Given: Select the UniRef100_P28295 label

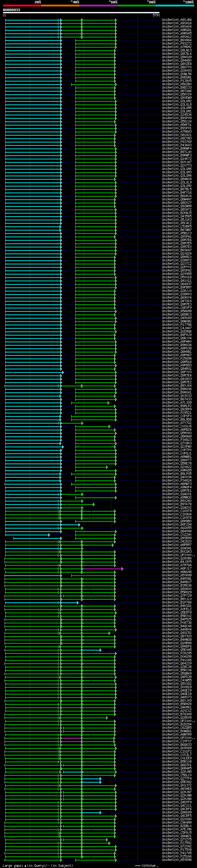Looking at the screenshot, I should [177, 653].
